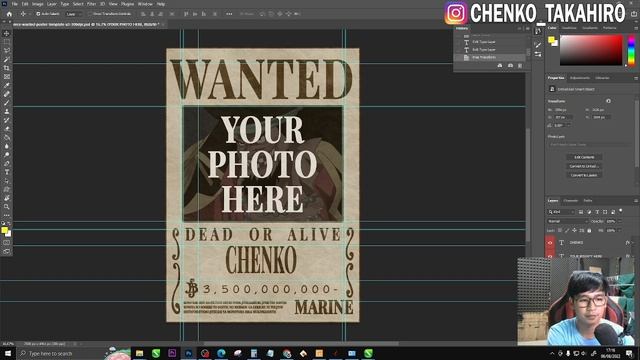Change the screen mode from the toolbar
This screenshot has height=360, width=640.
[x=7, y=251]
